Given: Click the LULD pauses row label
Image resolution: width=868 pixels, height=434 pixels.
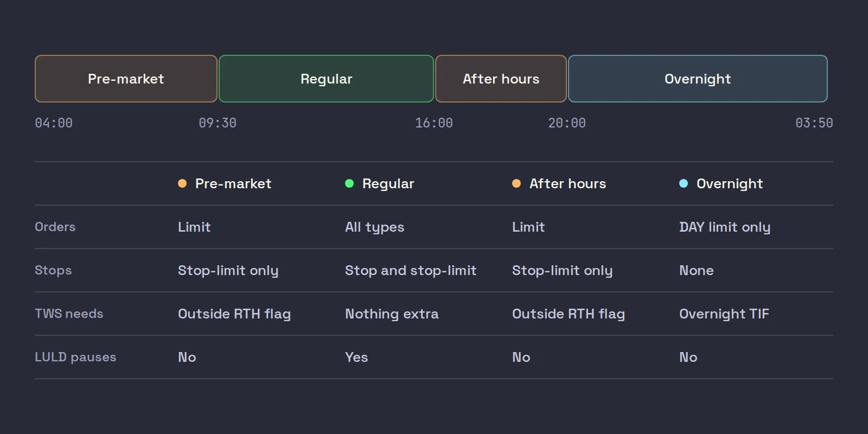Looking at the screenshot, I should tap(75, 357).
